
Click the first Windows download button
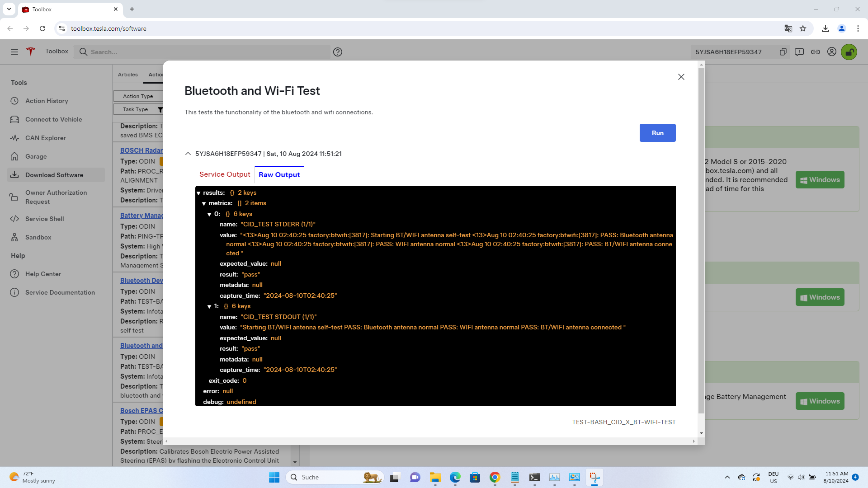pyautogui.click(x=820, y=180)
